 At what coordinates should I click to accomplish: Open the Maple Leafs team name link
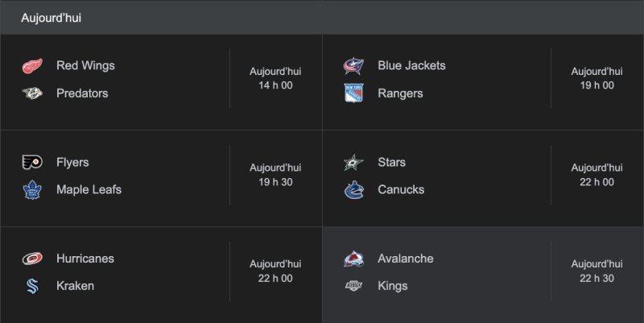point(89,190)
